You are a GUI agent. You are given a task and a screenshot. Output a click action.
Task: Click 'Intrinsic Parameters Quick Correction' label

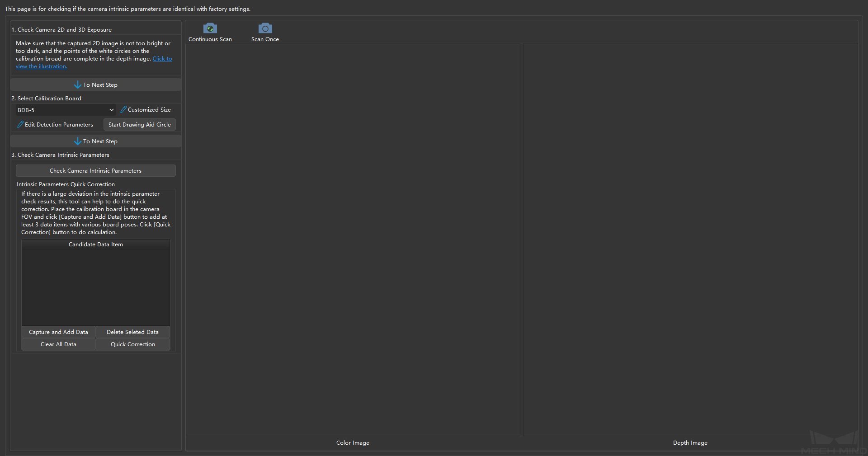point(66,184)
